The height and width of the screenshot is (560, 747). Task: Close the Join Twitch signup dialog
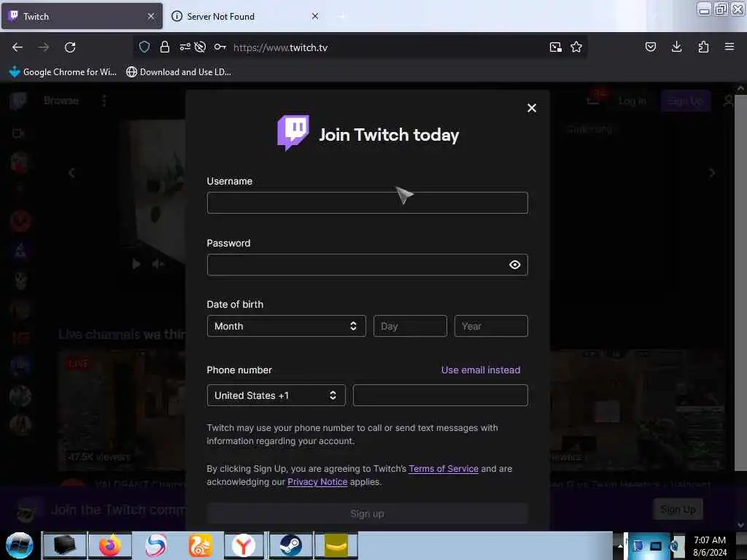pyautogui.click(x=532, y=108)
